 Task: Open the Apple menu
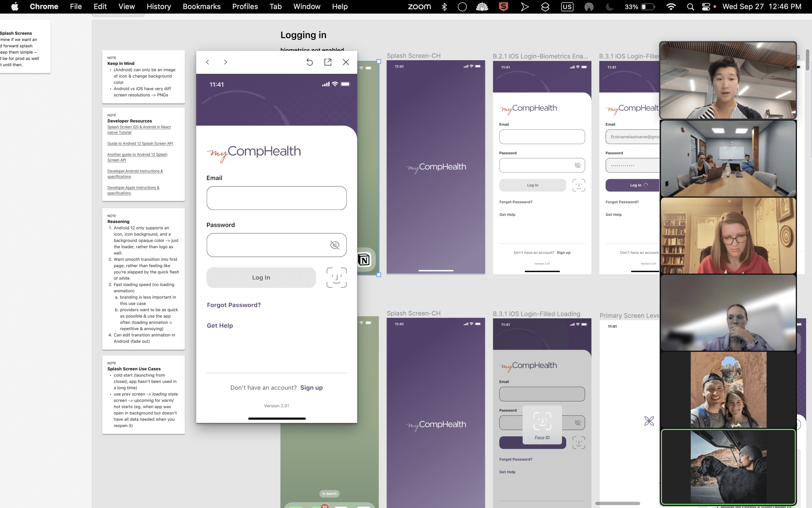coord(15,7)
